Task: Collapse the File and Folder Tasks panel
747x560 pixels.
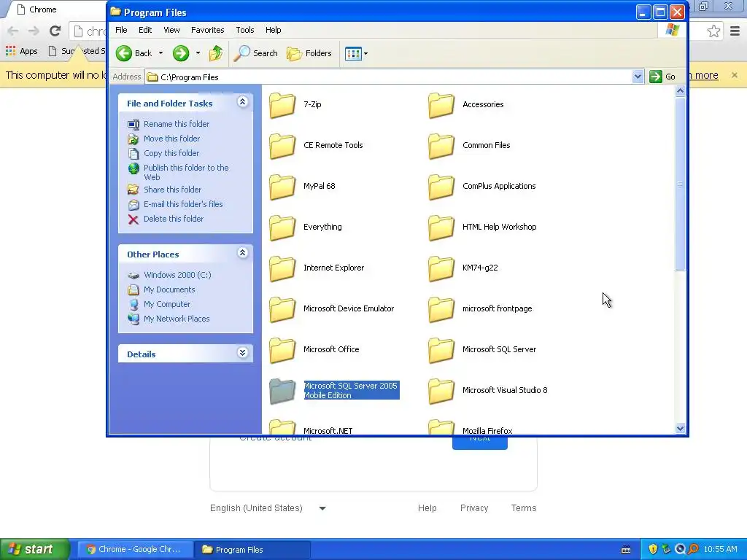Action: tap(242, 102)
